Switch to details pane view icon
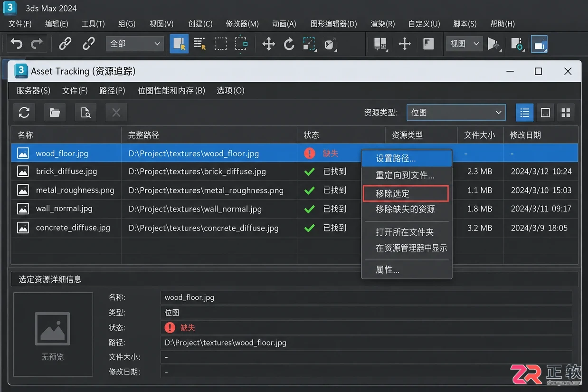The width and height of the screenshot is (588, 392). 545,113
